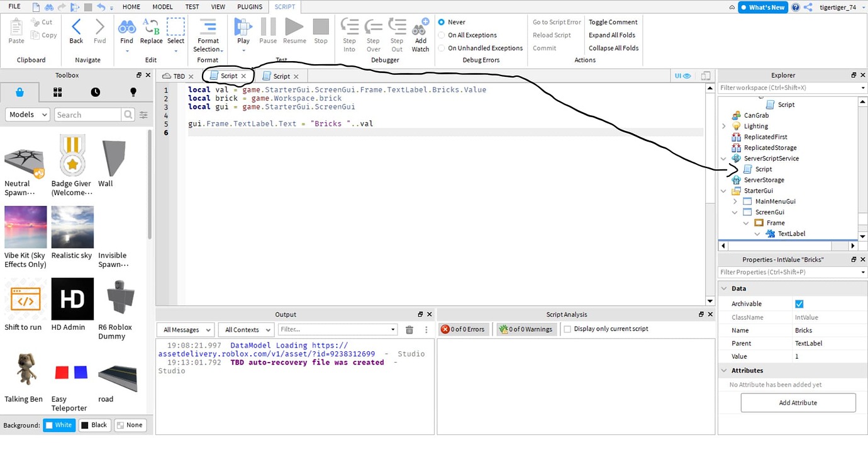Click the new file icon beside FILE
This screenshot has height=452, width=868.
[x=36, y=7]
